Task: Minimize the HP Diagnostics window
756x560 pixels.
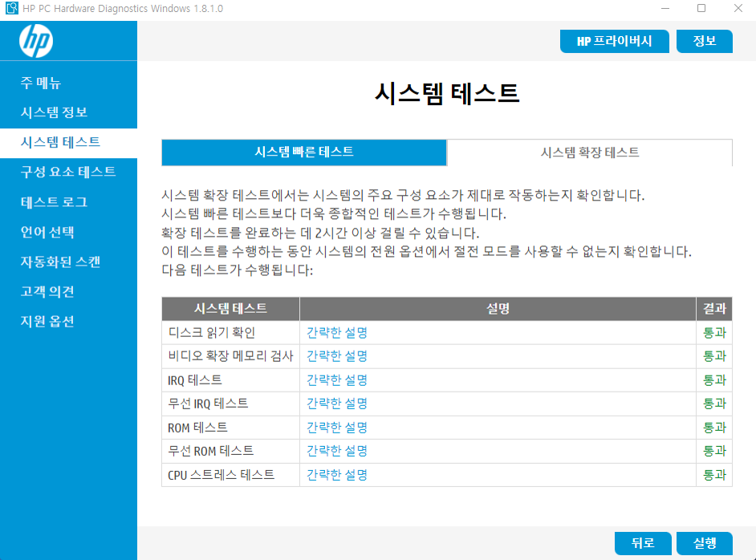Action: [x=665, y=8]
